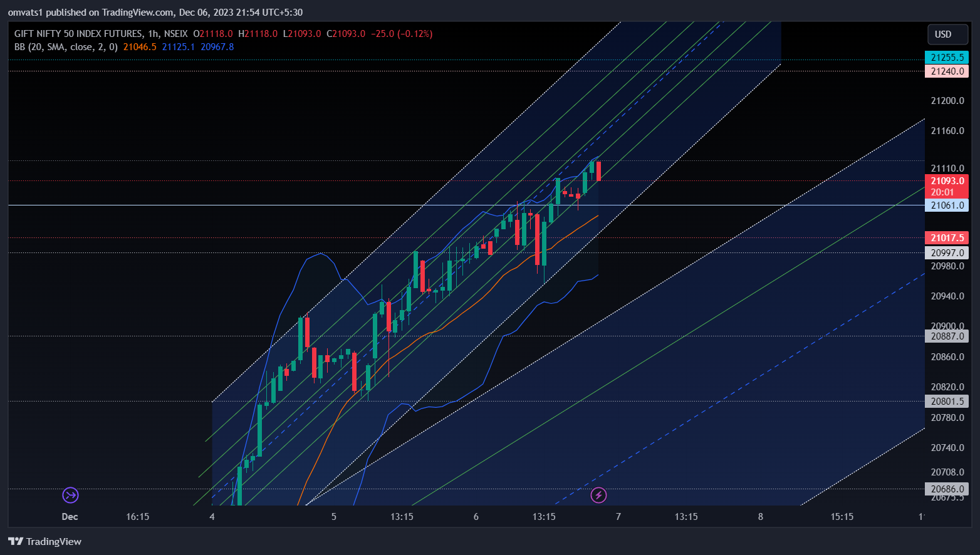The width and height of the screenshot is (980, 555).
Task: Click the 20887.0 grey price label
Action: click(947, 336)
